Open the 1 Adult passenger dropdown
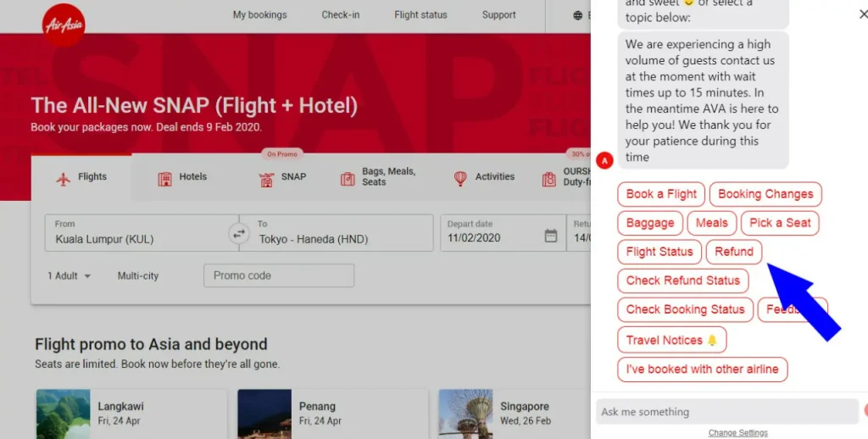Viewport: 868px width, 439px height. pos(70,275)
